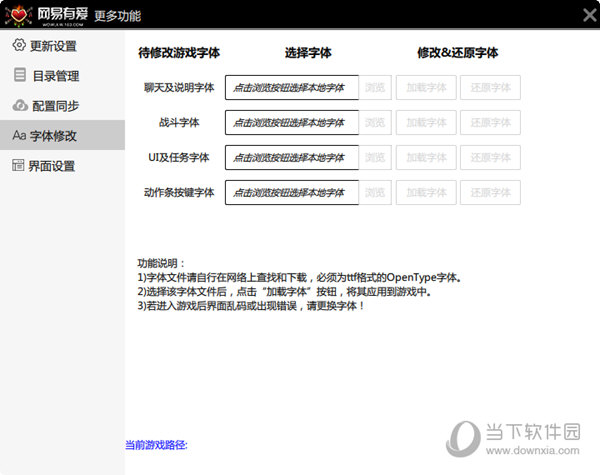Screen dimensions: 600x475
Task: Click 还原字体 for UI及任务字体 row
Action: pyautogui.click(x=490, y=157)
